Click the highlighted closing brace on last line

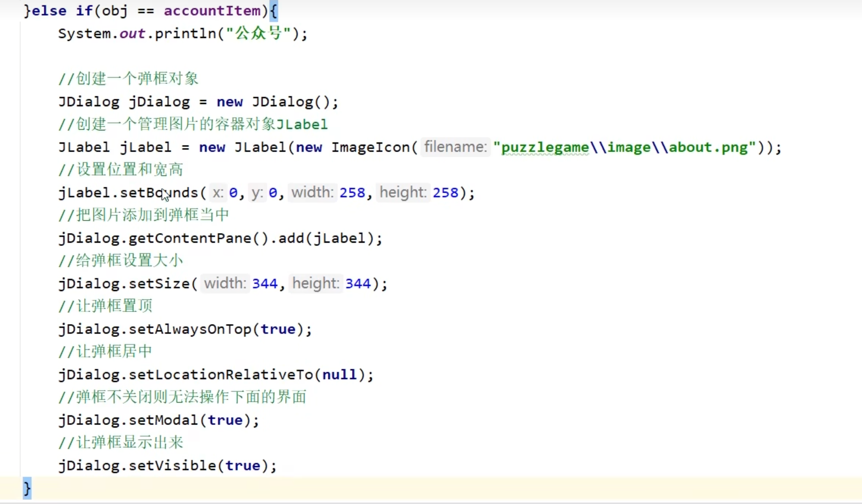click(27, 488)
